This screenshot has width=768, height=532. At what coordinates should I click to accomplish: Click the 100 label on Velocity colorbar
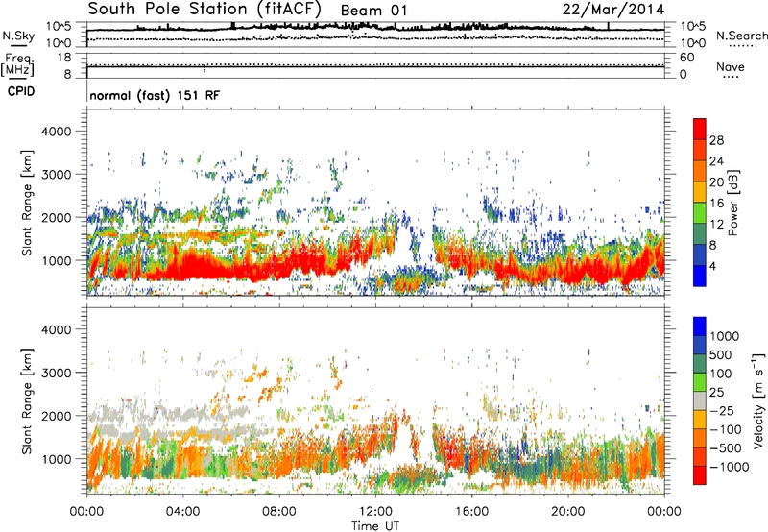721,374
